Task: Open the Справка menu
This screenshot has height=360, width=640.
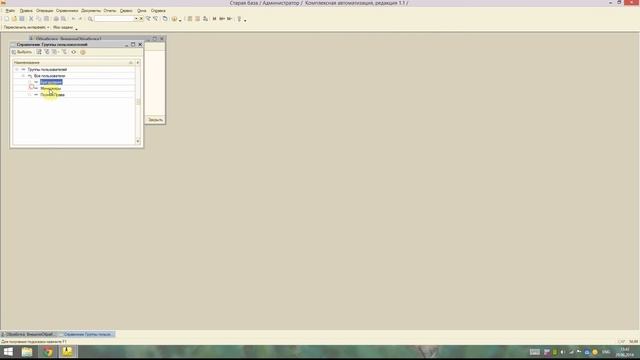Action: click(158, 11)
